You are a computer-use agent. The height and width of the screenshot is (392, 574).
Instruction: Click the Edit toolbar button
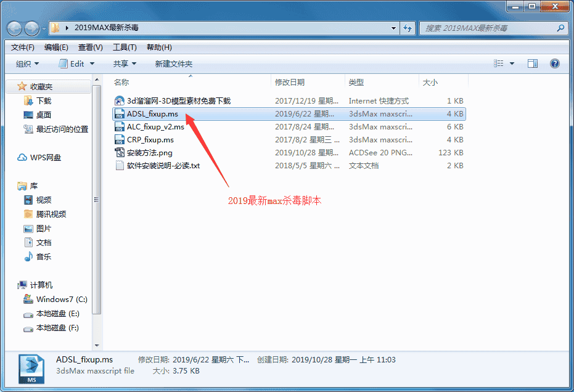pos(76,63)
